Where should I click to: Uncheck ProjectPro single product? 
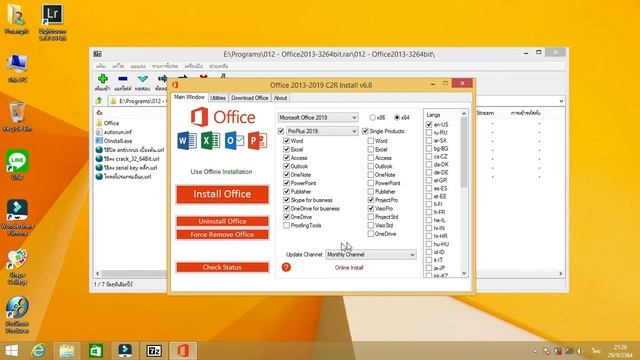pos(371,200)
